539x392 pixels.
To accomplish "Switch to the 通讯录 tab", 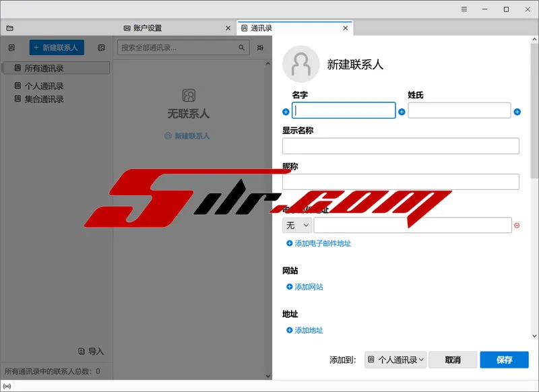I will (x=295, y=28).
